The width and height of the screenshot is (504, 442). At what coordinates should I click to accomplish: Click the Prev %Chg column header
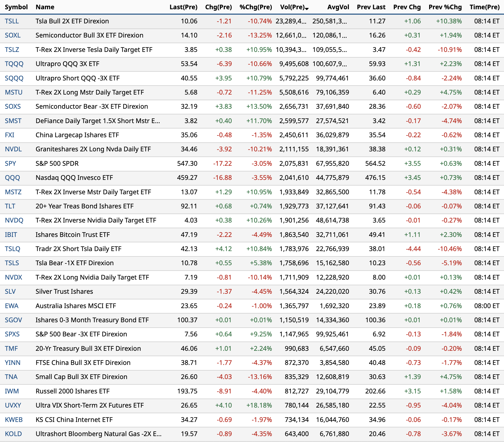(445, 7)
